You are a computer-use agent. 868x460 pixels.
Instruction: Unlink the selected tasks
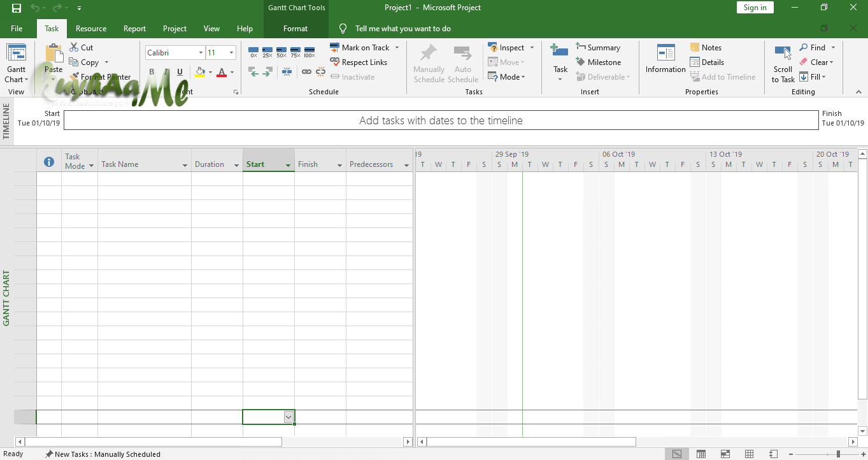320,72
